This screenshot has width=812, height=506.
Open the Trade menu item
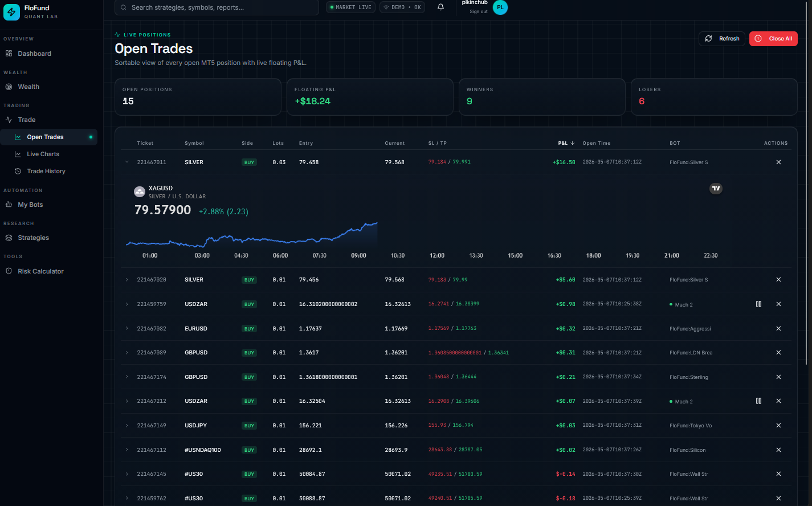point(49,120)
